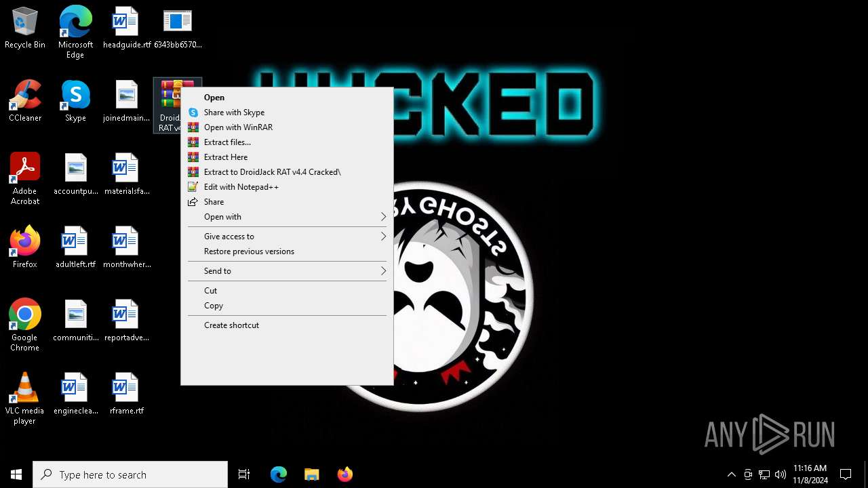Select the rframe.rtf document icon
868x488 pixels.
(126, 394)
